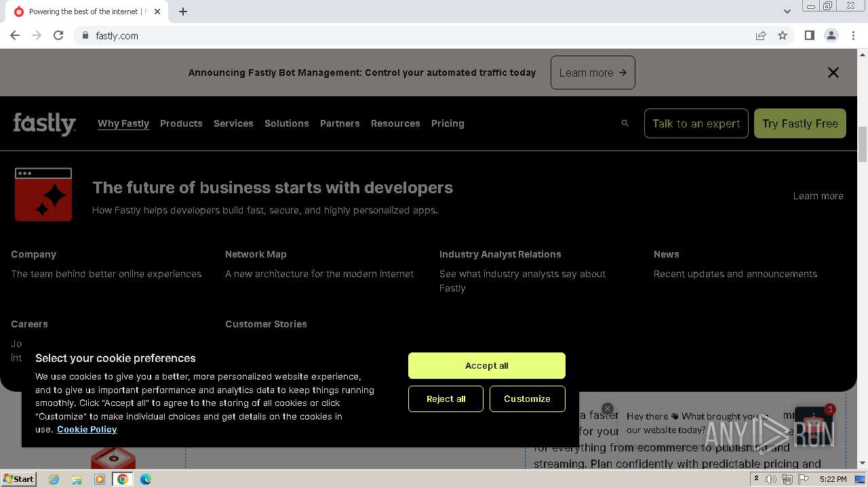This screenshot has height=488, width=868.
Task: Open the Solutions menu
Action: (287, 123)
